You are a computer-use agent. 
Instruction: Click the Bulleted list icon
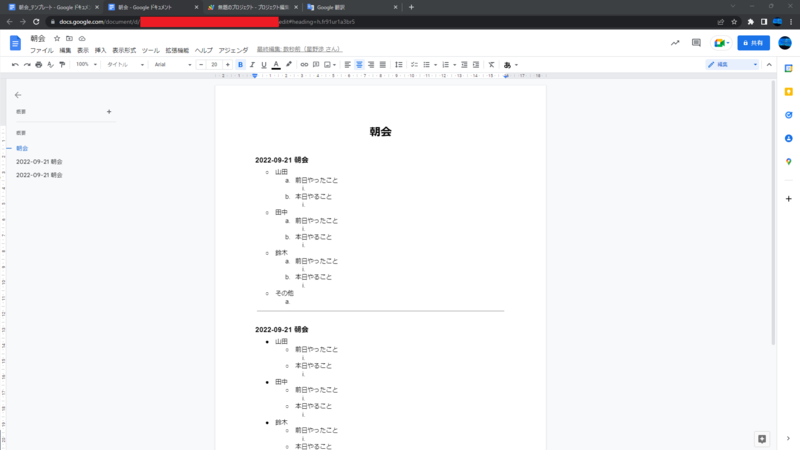[427, 65]
